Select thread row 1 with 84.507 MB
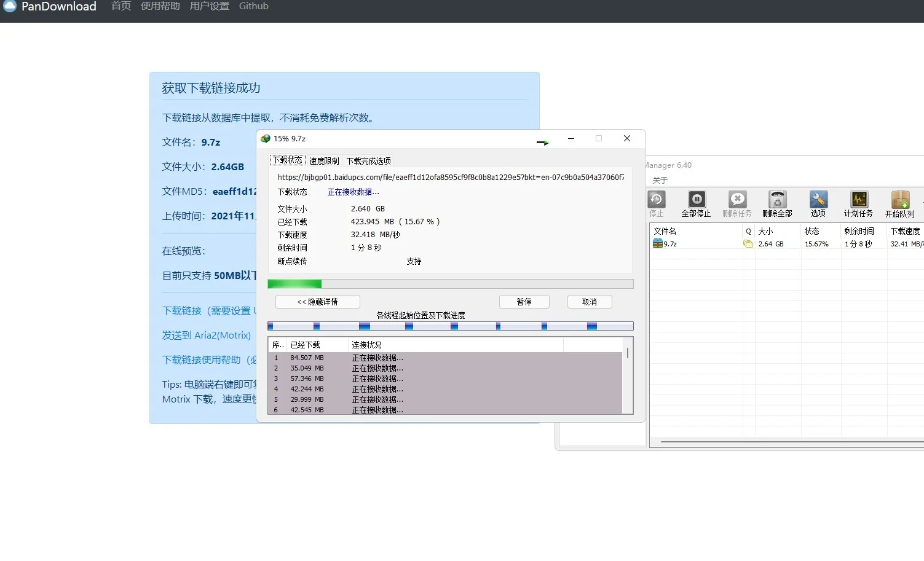This screenshot has width=924, height=561. point(446,358)
